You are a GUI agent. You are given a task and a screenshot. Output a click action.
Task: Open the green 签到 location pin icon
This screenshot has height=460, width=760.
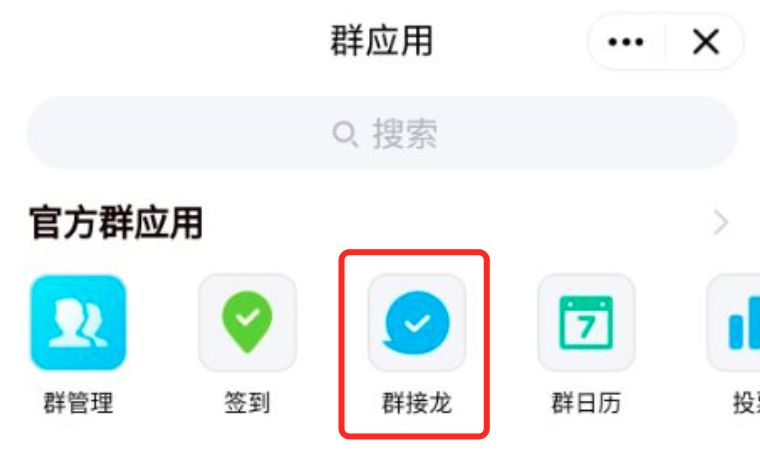247,322
